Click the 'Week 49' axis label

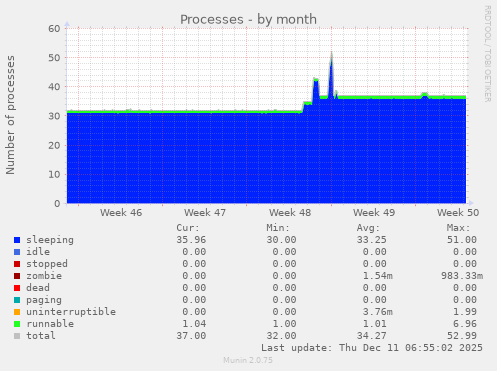(374, 213)
